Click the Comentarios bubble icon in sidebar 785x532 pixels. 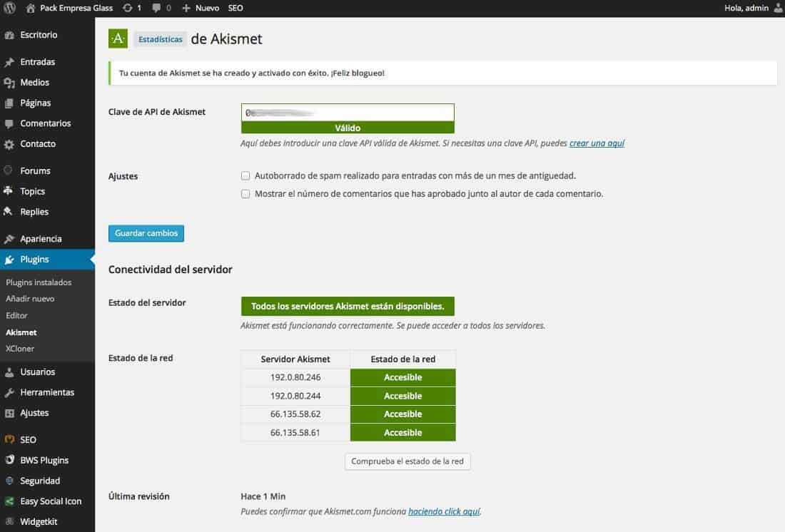9,123
